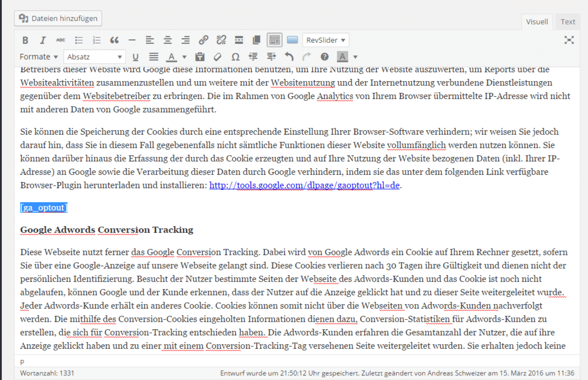Screen dimensions: 588x380
Task: Undo the last edit
Action: coord(289,57)
